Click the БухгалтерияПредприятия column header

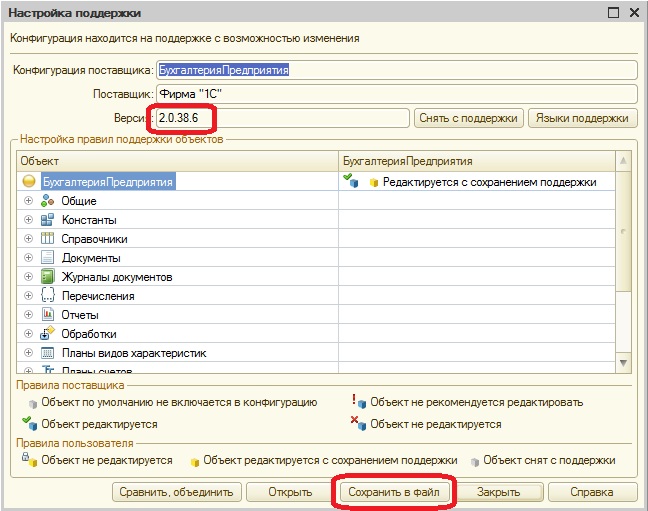(x=477, y=161)
